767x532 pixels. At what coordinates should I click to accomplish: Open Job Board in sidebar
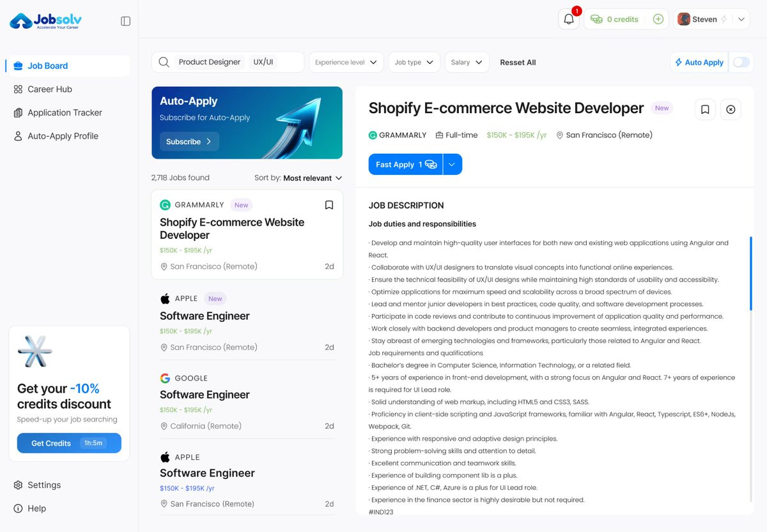[67, 66]
